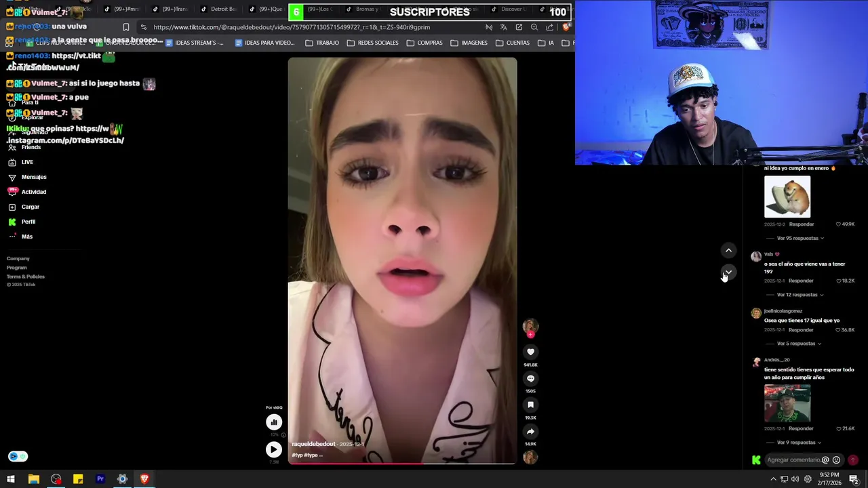The image size is (868, 488).
Task: Save the video with the bookmark icon
Action: click(x=530, y=405)
